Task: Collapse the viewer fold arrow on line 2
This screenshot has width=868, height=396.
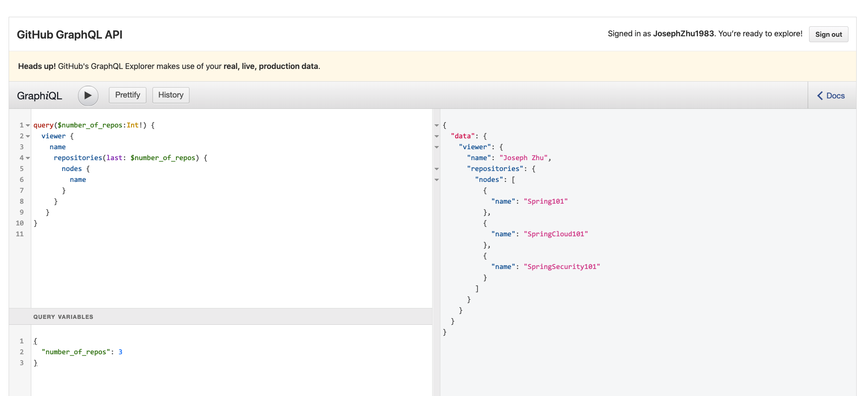Action: point(28,137)
